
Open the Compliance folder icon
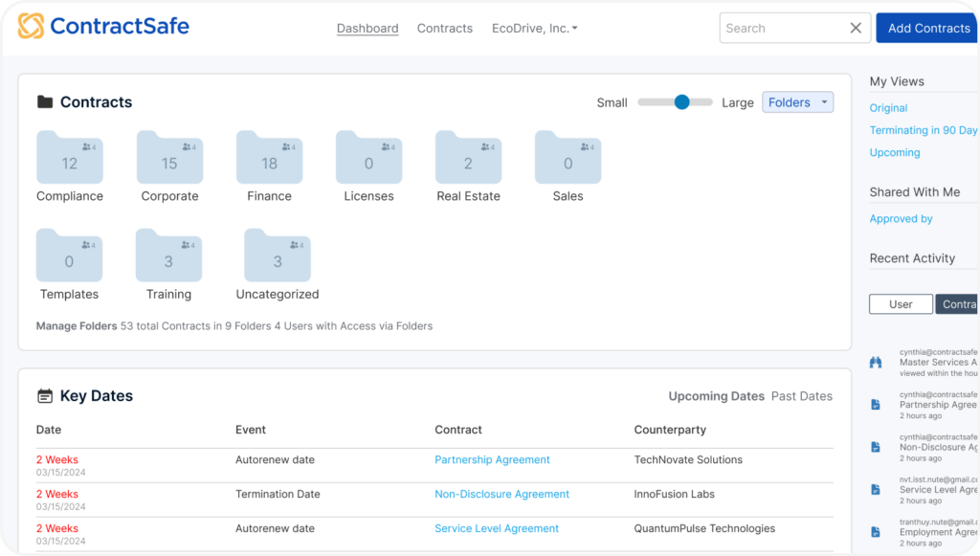tap(69, 158)
